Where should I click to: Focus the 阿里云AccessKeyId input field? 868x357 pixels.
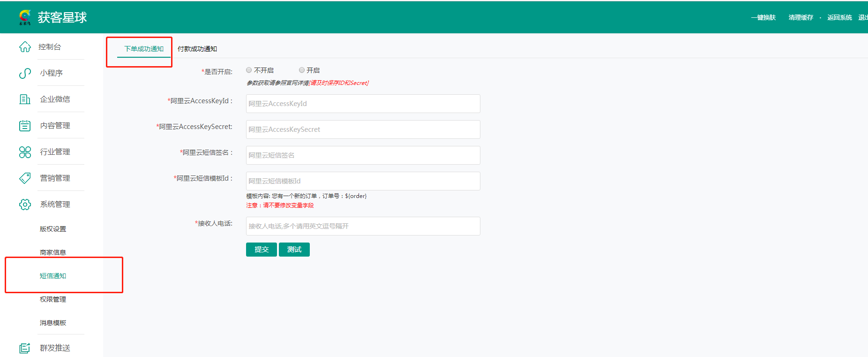(363, 104)
